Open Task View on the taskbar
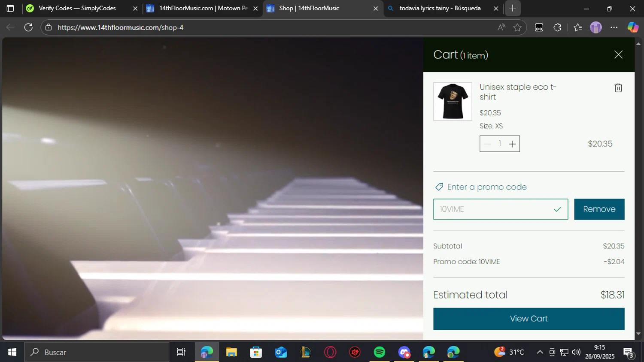Screen dimensions: 644x362 point(181,352)
